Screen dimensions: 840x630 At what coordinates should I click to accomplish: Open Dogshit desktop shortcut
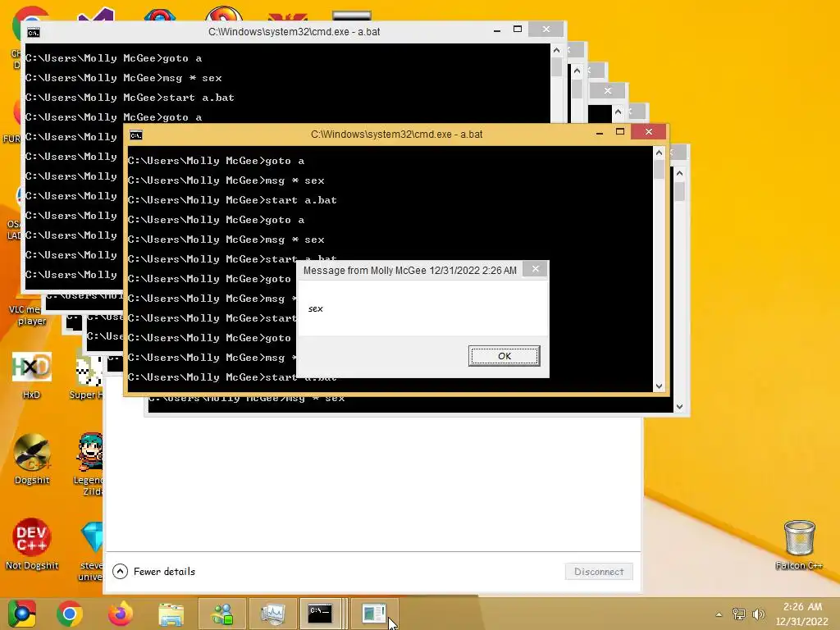[x=32, y=459]
